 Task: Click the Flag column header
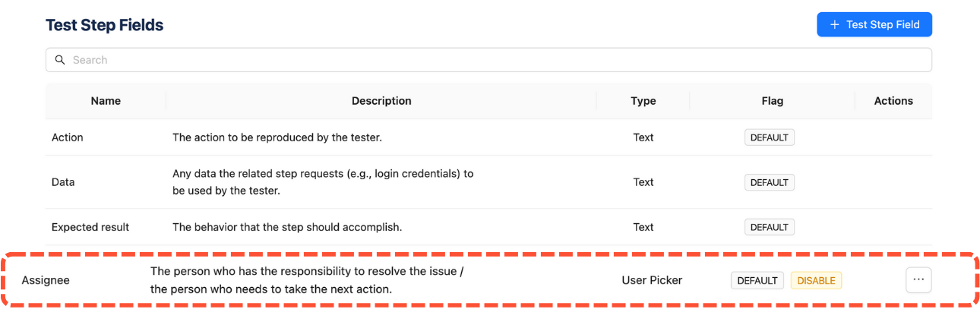pyautogui.click(x=772, y=101)
